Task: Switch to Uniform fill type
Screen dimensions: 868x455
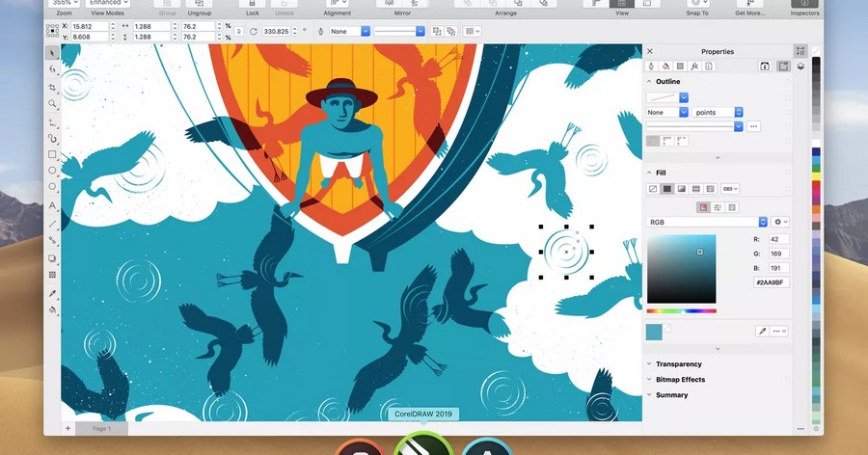Action: pyautogui.click(x=666, y=189)
